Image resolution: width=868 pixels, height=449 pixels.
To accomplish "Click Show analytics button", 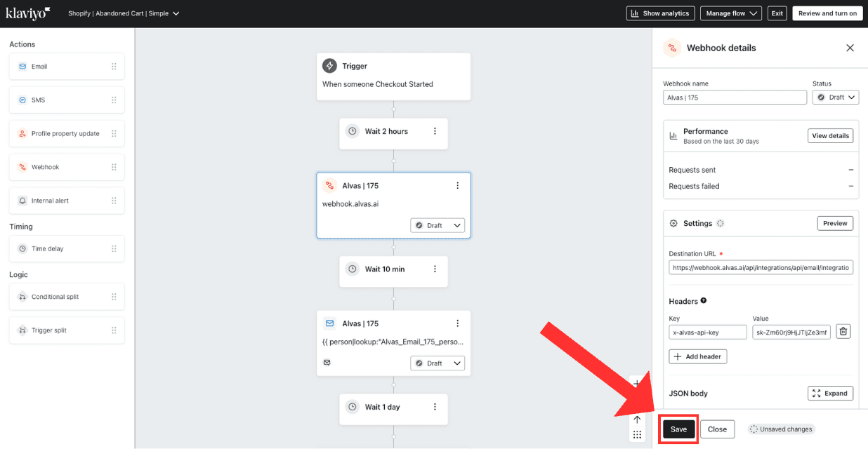I will 660,13.
